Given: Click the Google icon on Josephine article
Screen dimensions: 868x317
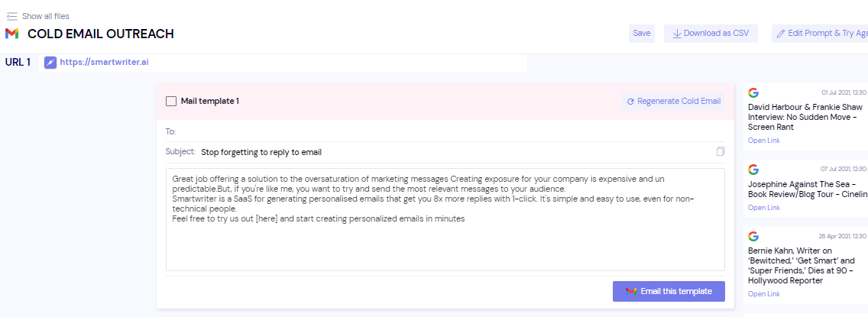Looking at the screenshot, I should coord(753,170).
